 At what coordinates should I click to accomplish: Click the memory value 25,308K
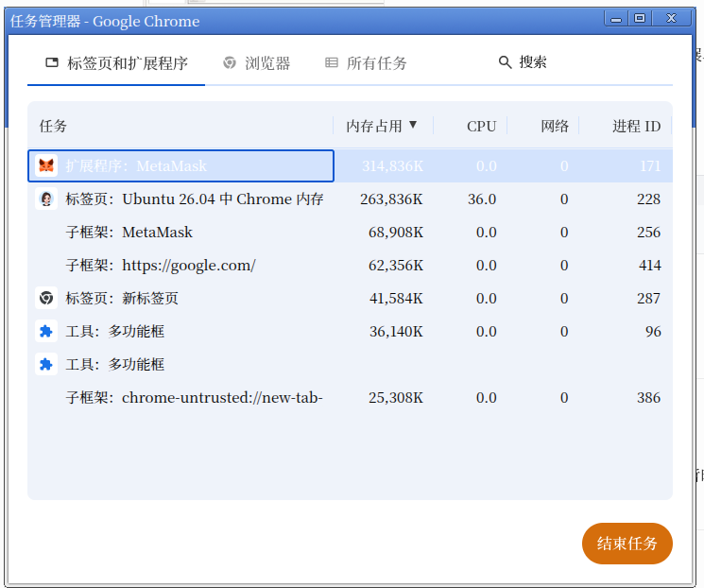click(396, 398)
